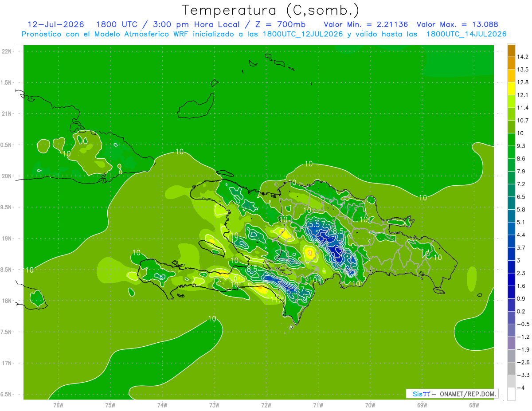This screenshot has height=411, width=532.
Task: Click the color bar segment between 3 and 2.3
Action: tap(511, 266)
